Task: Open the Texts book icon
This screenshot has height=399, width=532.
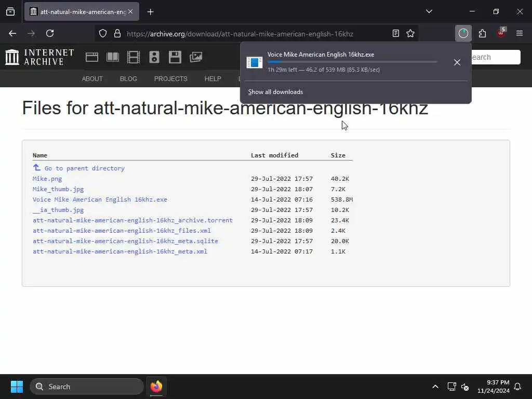Action: point(113,57)
